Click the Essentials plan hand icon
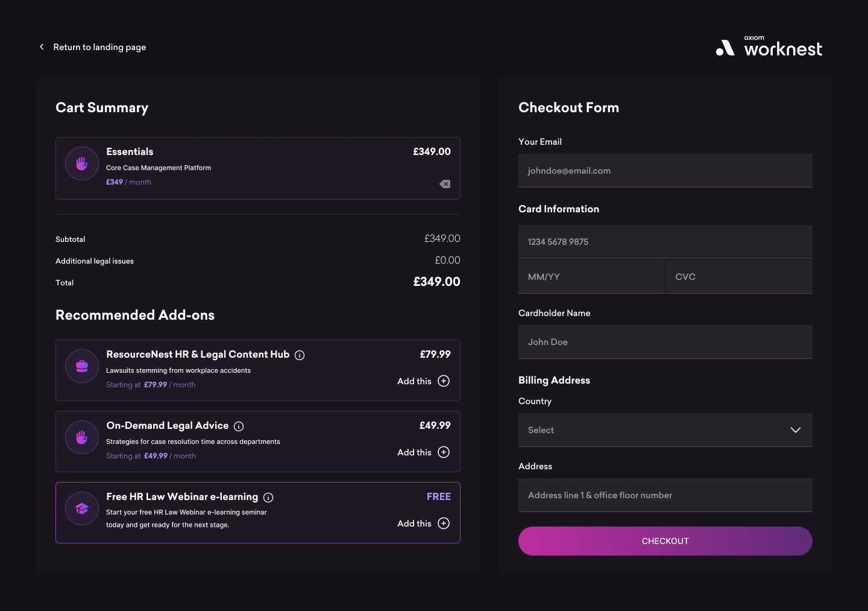Viewport: 868px width, 611px height. point(82,163)
